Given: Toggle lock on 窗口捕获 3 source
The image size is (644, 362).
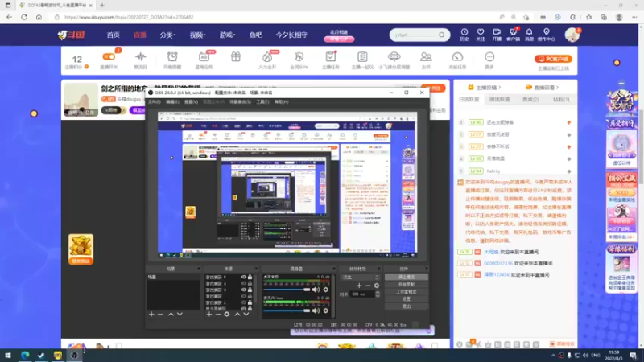Looking at the screenshot, I should 250,290.
